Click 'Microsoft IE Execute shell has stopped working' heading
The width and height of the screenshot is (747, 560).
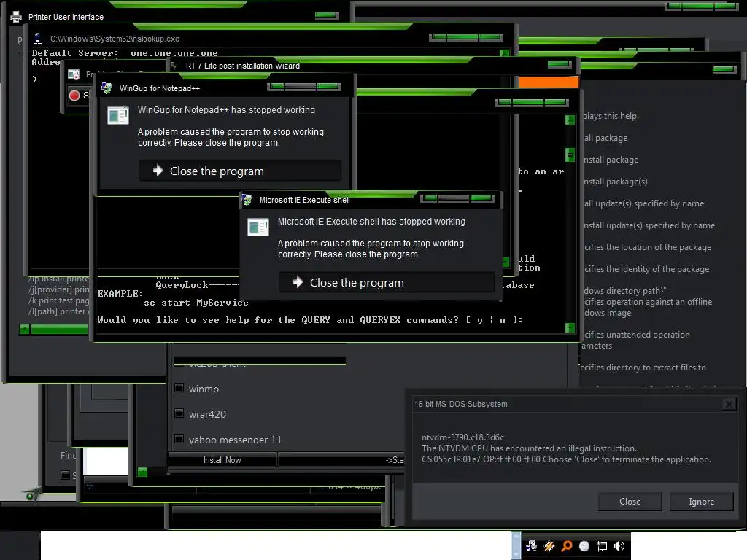point(371,222)
